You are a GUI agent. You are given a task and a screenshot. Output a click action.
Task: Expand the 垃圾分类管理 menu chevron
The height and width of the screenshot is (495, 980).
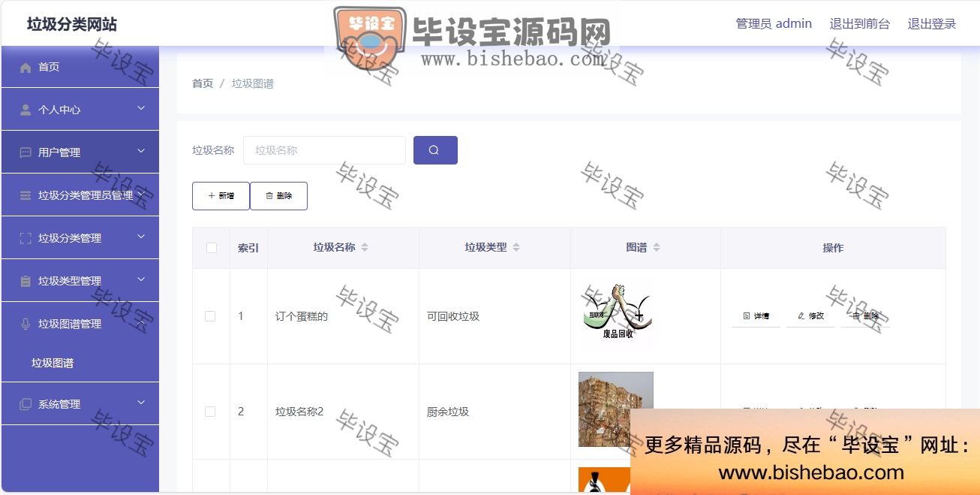coord(141,237)
